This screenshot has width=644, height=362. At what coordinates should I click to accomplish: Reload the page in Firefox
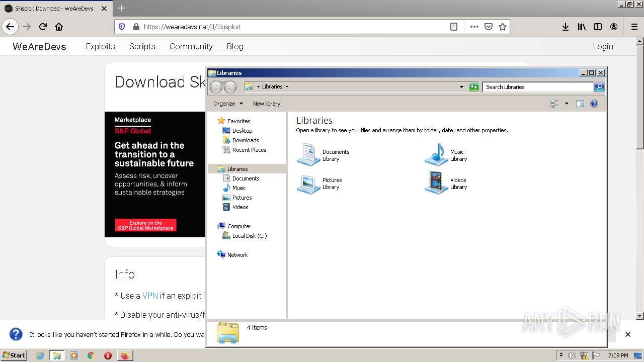click(x=43, y=27)
